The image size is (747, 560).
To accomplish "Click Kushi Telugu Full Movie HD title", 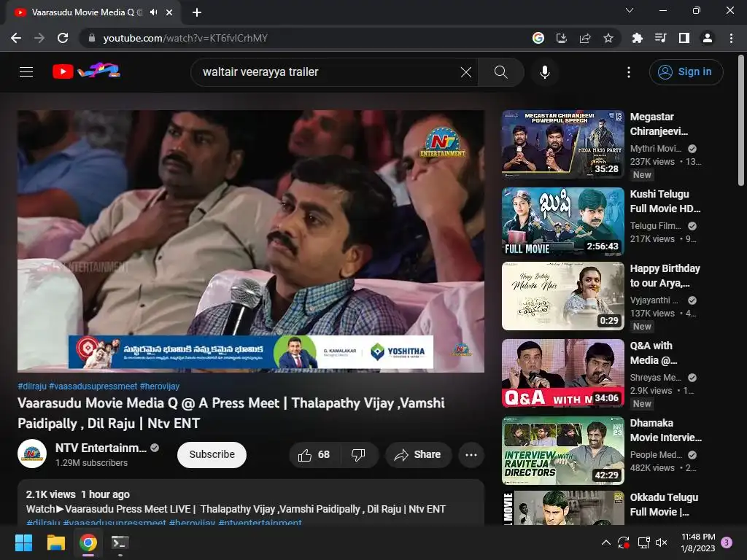I will point(665,201).
